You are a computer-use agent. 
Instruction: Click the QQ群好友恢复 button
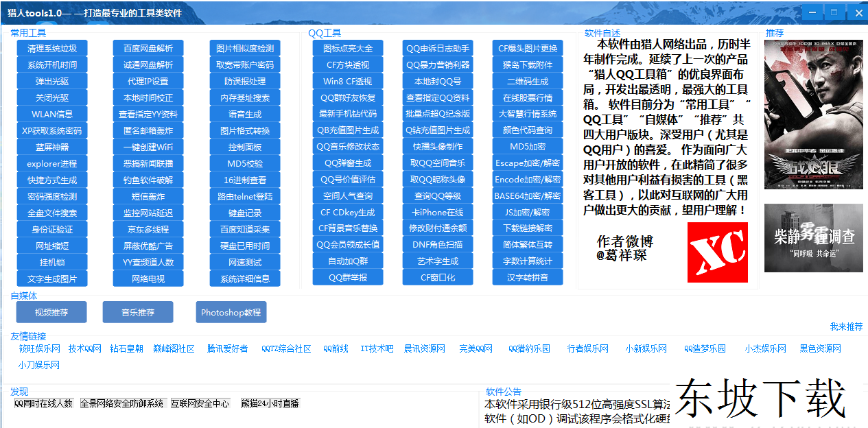[348, 97]
